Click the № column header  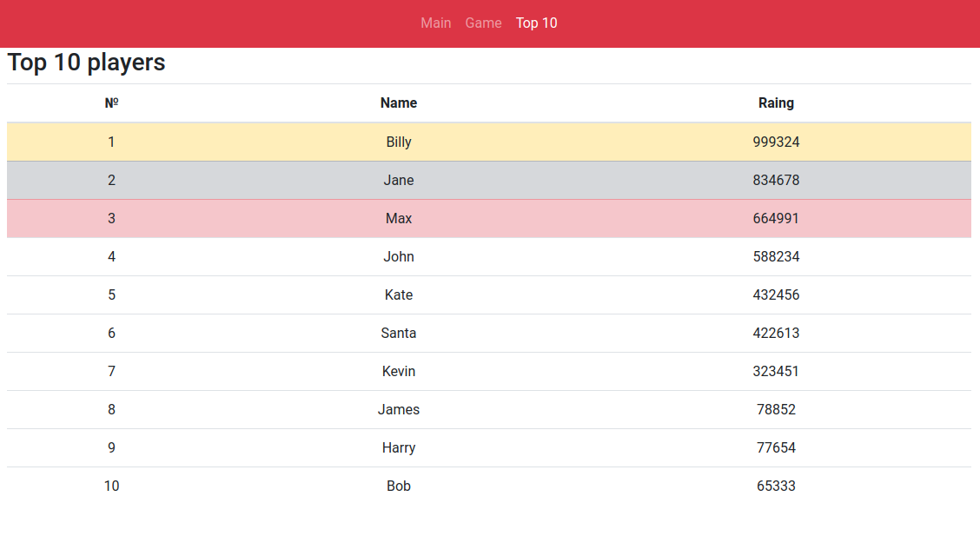coord(111,103)
